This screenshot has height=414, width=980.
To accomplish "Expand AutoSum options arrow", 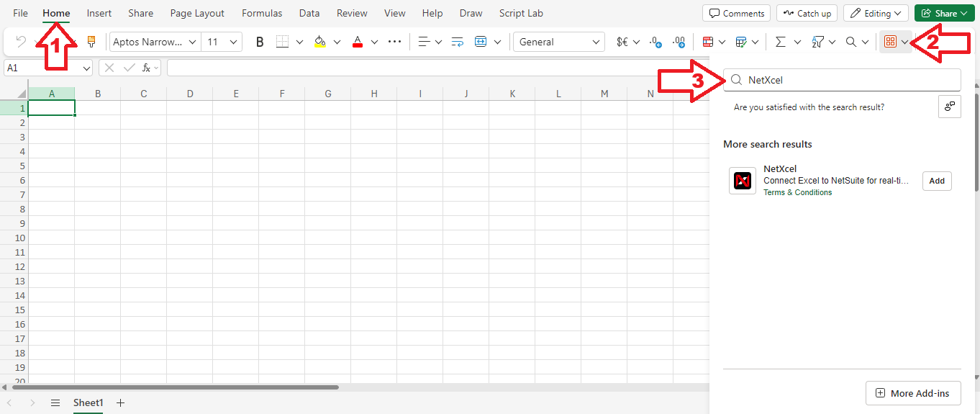I will (797, 42).
